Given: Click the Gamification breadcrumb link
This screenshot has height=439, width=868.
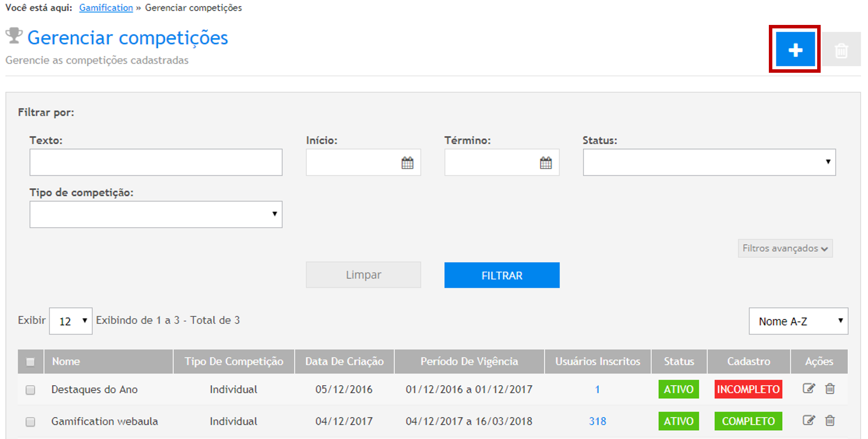Looking at the screenshot, I should tap(106, 8).
